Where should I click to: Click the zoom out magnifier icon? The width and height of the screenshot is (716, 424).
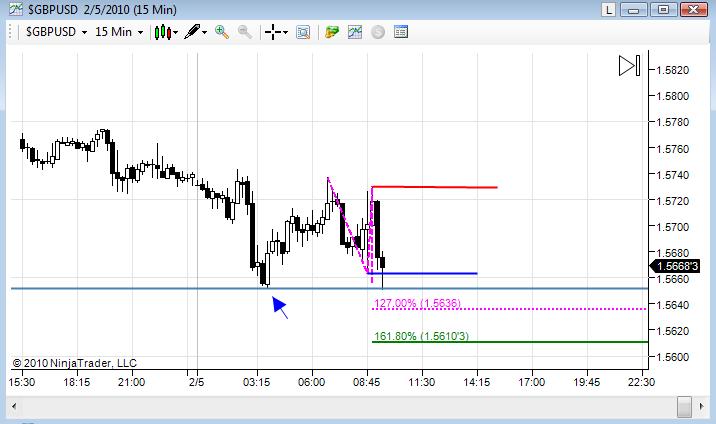pos(245,32)
